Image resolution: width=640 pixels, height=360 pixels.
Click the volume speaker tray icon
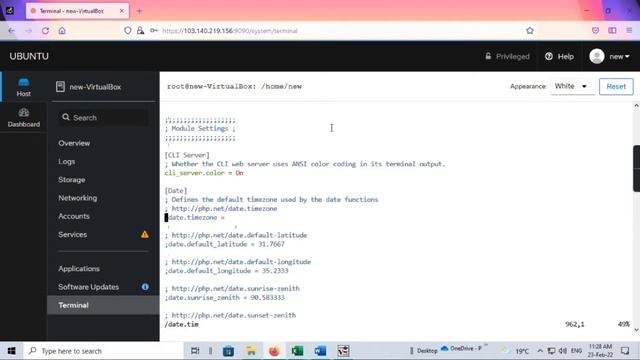pos(563,351)
